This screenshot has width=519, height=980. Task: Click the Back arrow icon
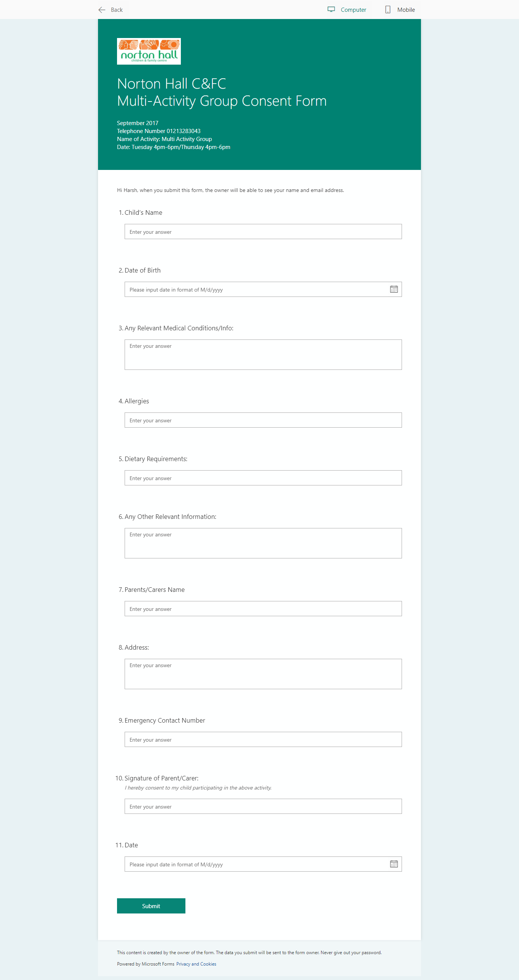(x=101, y=10)
